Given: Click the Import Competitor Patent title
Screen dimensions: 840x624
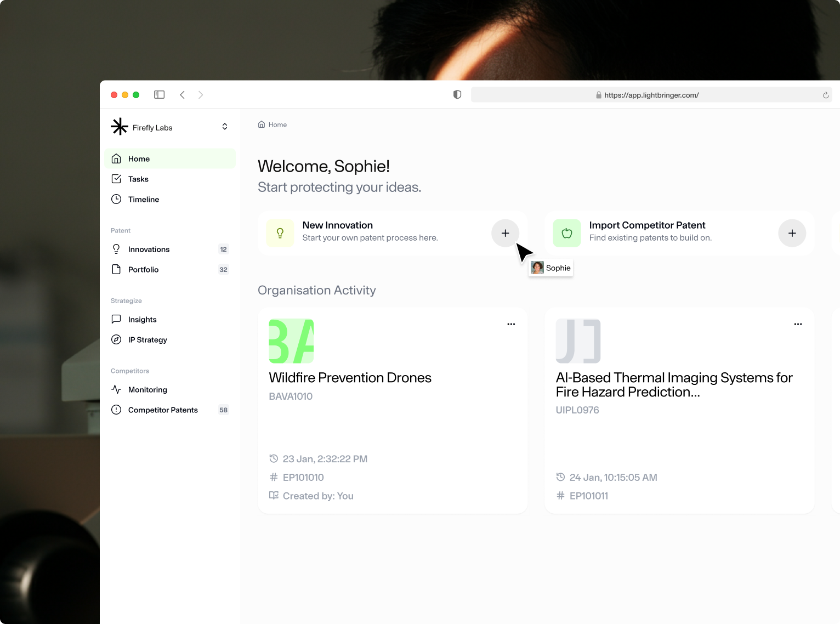Looking at the screenshot, I should [x=647, y=225].
